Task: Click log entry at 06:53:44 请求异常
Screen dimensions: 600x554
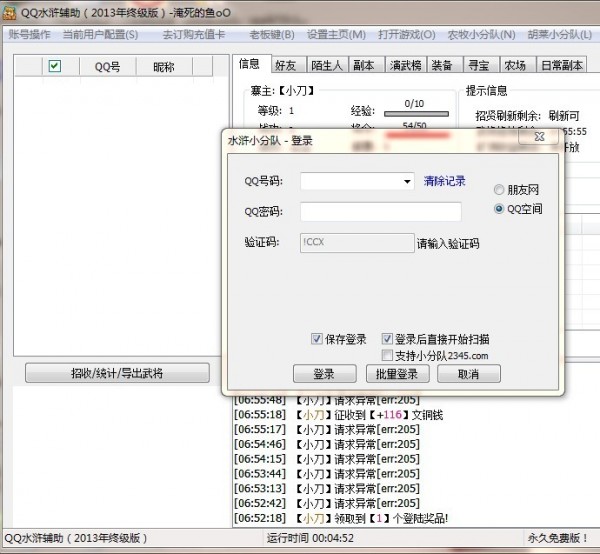Action: click(327, 474)
